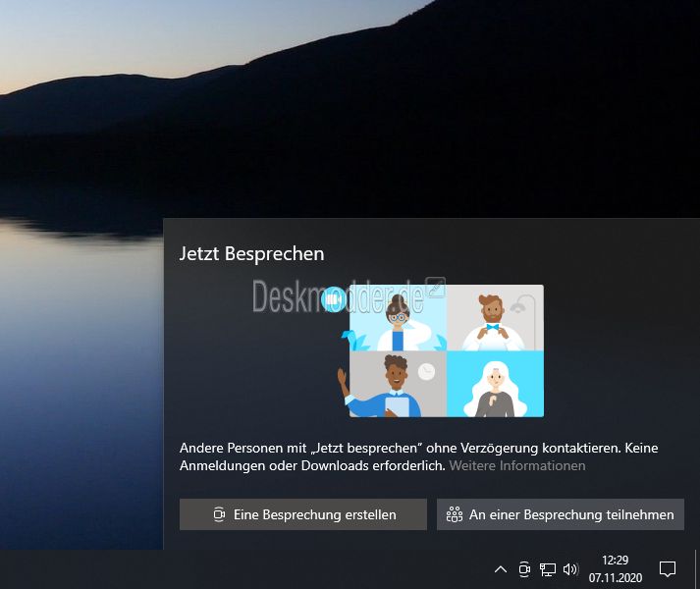Open the volume speaker tray icon
The width and height of the screenshot is (700, 589).
pos(570,569)
